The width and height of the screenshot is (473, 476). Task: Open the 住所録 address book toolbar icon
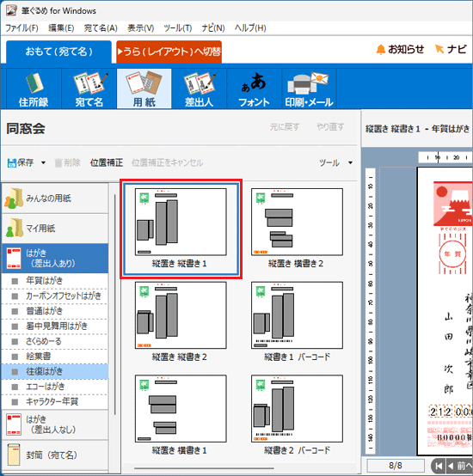[34, 88]
